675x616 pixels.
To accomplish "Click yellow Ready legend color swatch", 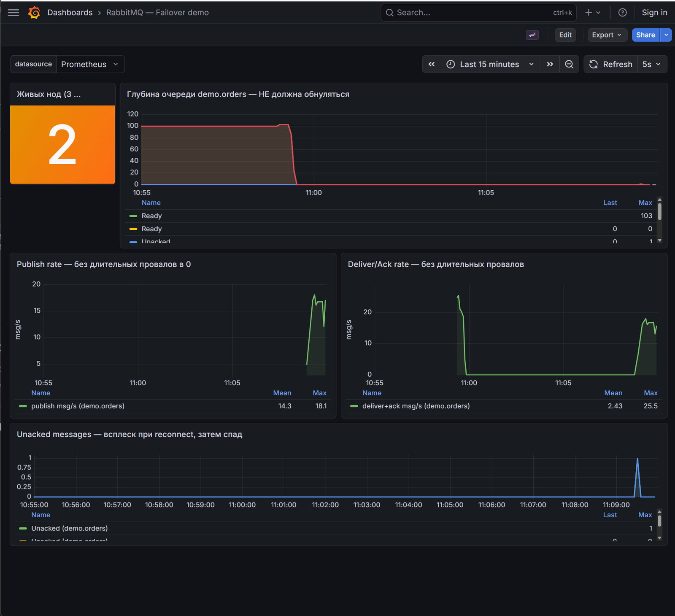I will pos(133,229).
